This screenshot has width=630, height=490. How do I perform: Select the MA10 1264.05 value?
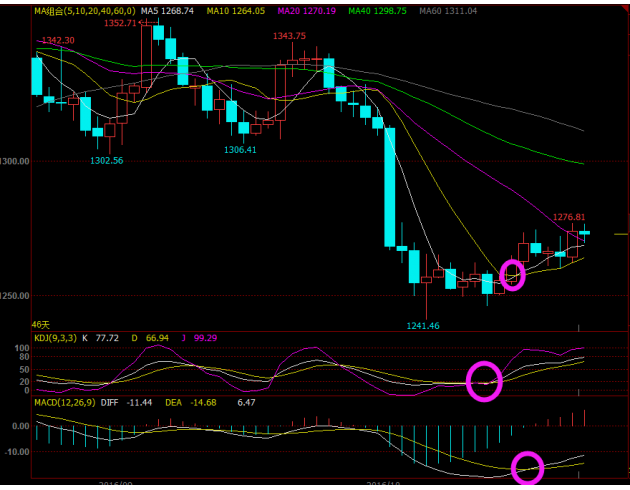236,11
